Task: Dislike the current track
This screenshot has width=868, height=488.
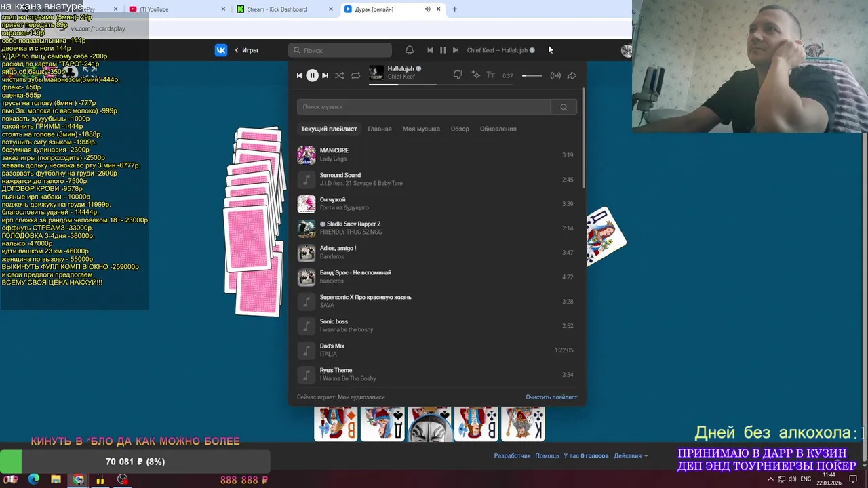Action: (458, 75)
